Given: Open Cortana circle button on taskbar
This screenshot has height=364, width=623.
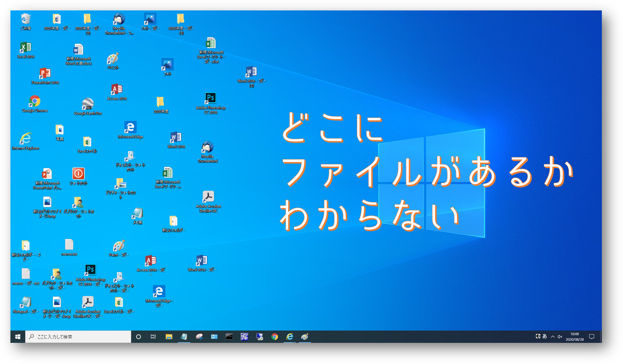Looking at the screenshot, I should point(138,337).
